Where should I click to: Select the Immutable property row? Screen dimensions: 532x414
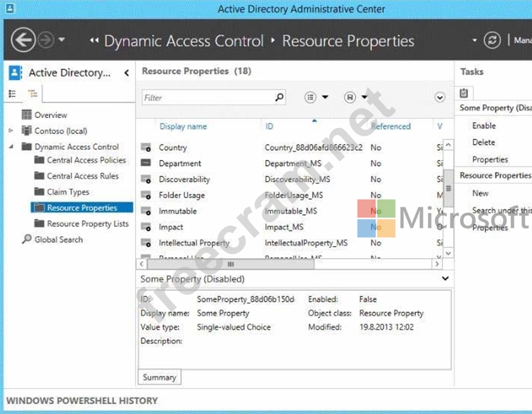point(290,211)
